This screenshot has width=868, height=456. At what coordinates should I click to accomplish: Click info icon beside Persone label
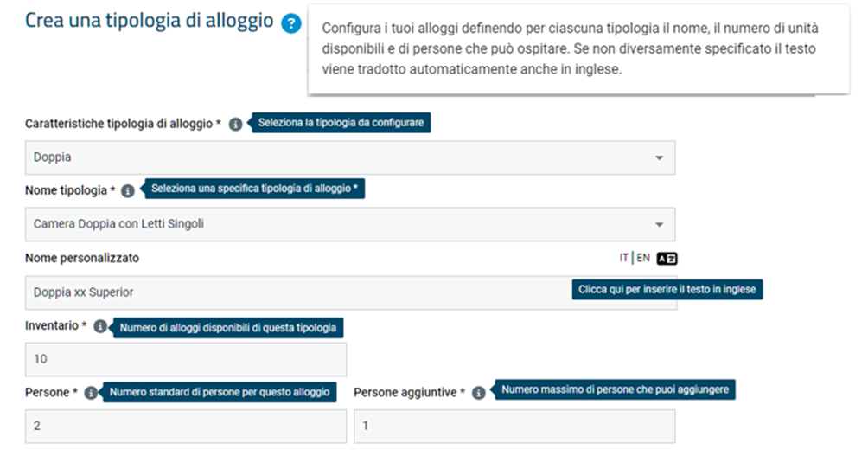click(91, 393)
